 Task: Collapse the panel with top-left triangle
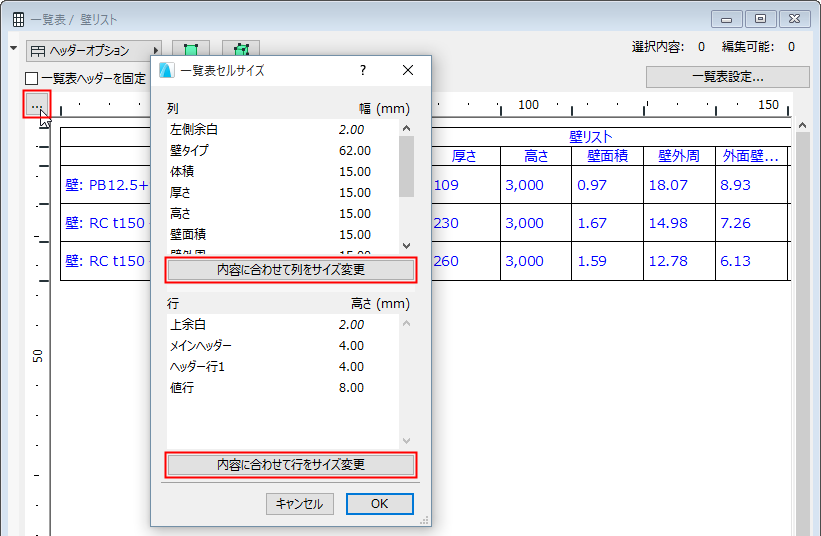pos(14,49)
